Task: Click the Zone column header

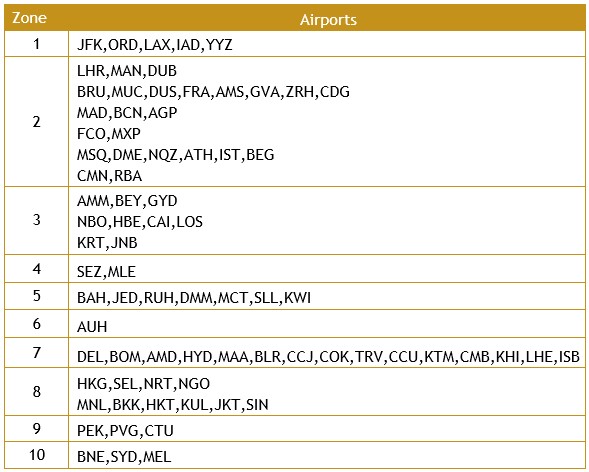Action: [29, 18]
